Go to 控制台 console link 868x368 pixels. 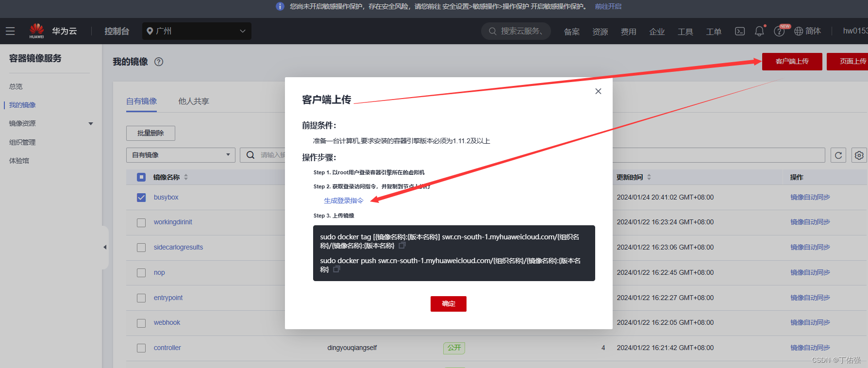(x=117, y=31)
